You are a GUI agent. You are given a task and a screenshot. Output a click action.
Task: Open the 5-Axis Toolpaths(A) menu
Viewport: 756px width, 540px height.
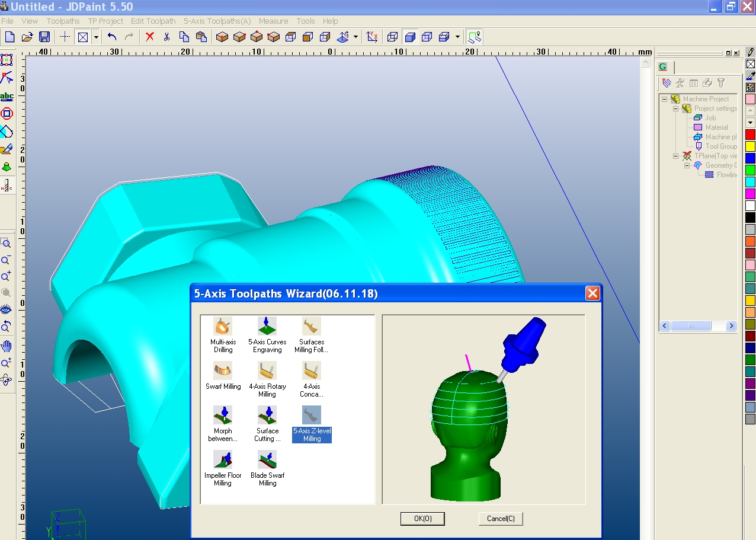point(217,21)
